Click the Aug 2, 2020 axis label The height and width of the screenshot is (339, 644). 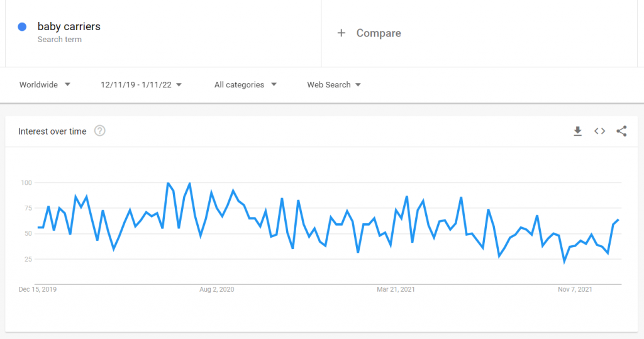coord(216,289)
